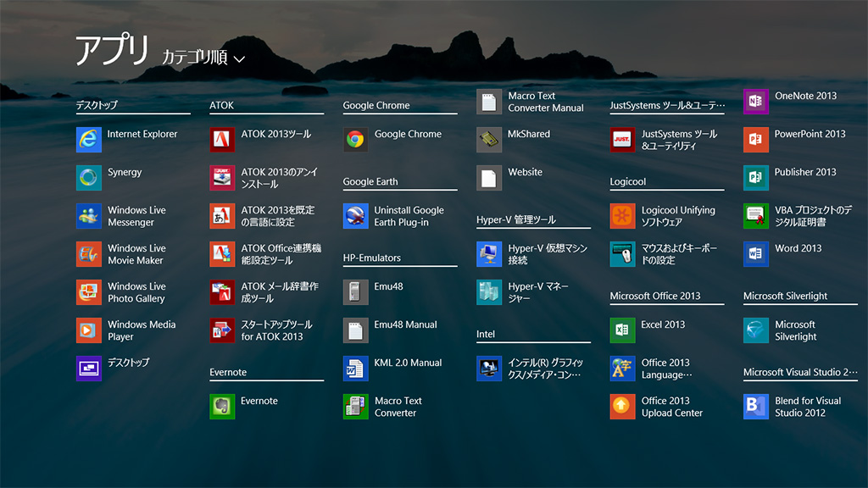Open Evernote elephant icon
Screen dimensions: 868x488
(x=222, y=407)
